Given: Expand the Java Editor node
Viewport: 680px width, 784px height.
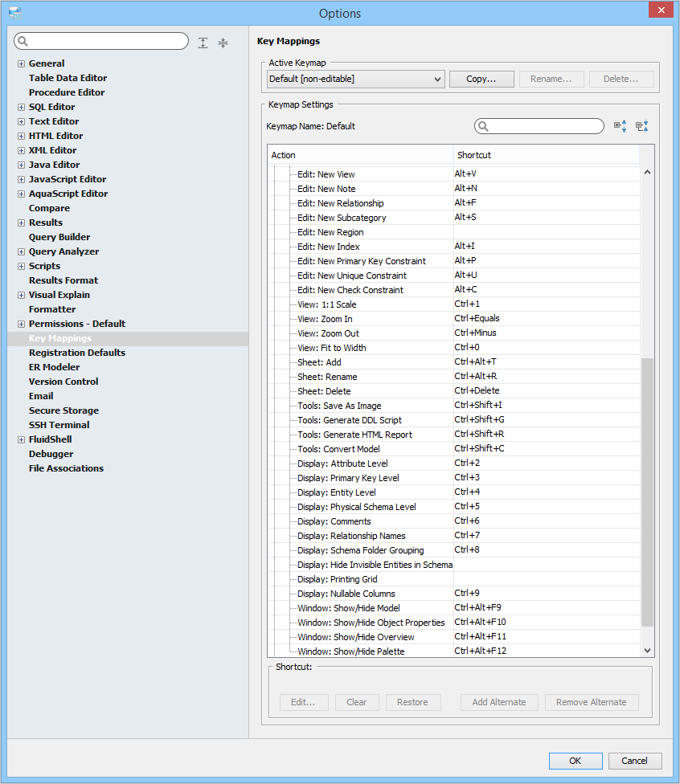Looking at the screenshot, I should pyautogui.click(x=21, y=165).
